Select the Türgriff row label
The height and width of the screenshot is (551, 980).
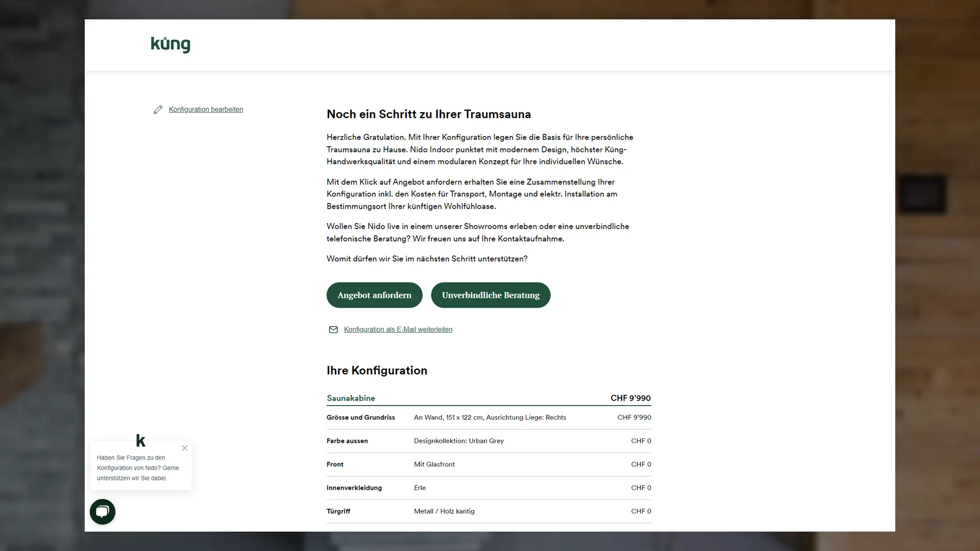click(338, 511)
